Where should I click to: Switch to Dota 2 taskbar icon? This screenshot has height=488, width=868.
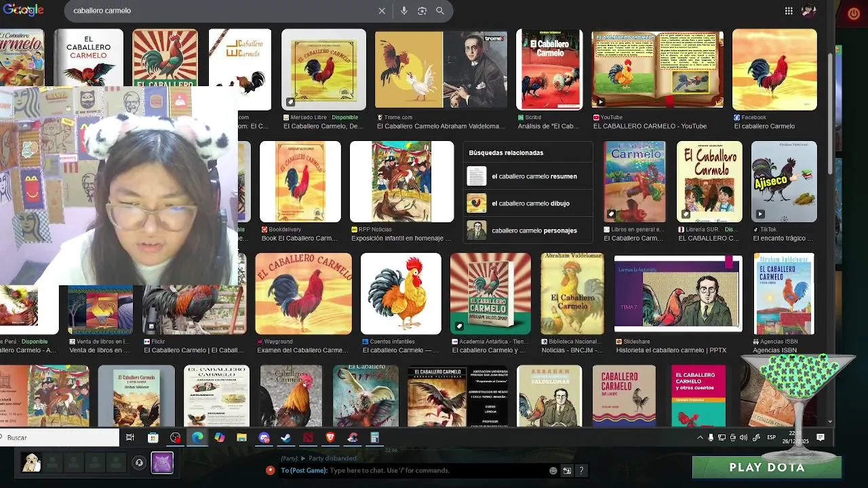click(x=309, y=438)
